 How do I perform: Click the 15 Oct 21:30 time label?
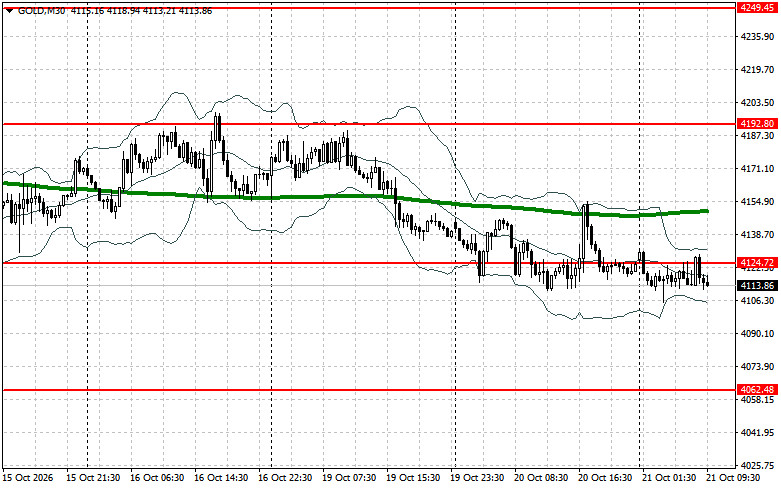click(93, 478)
